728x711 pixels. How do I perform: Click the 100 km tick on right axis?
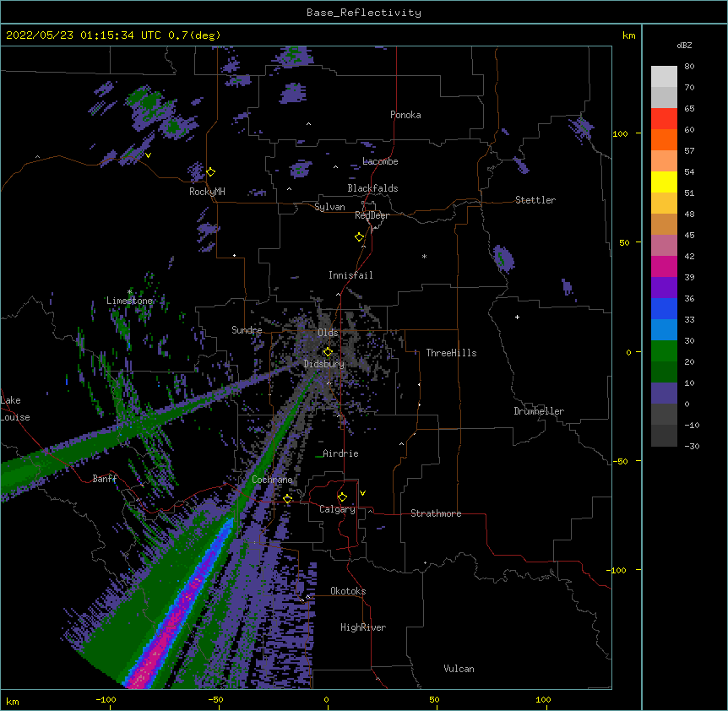[x=620, y=133]
